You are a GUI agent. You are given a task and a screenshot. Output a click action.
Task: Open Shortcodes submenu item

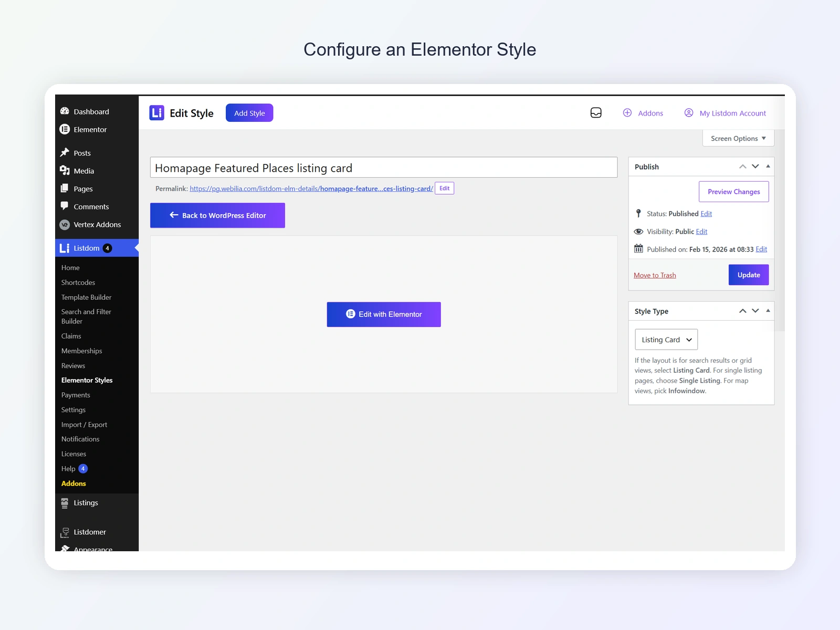point(78,282)
